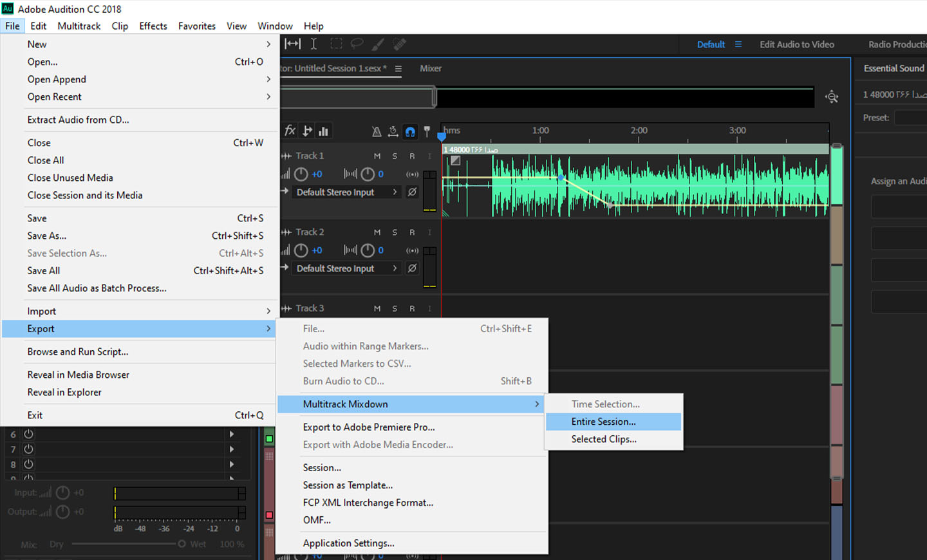Toggle Track 1 polarity reverse icon
Image resolution: width=927 pixels, height=560 pixels.
pyautogui.click(x=412, y=192)
